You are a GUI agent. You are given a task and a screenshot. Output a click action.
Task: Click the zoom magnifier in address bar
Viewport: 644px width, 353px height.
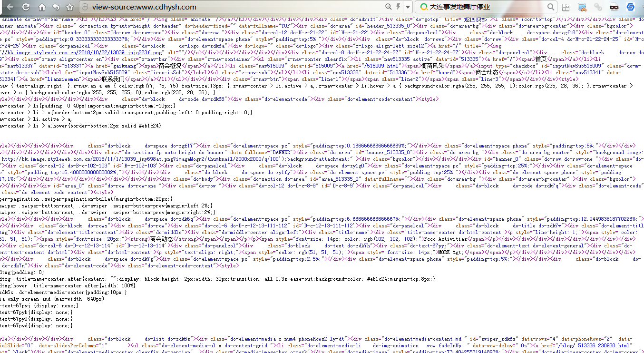point(388,7)
